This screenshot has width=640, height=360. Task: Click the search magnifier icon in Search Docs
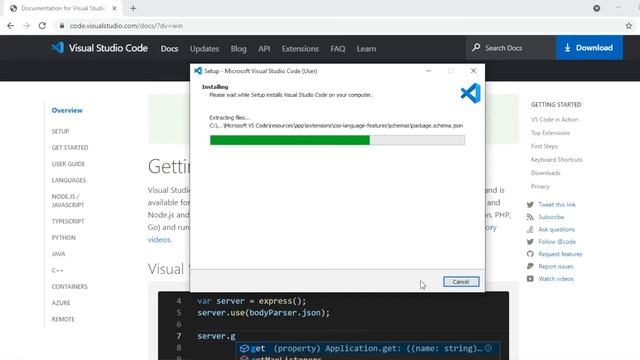tap(476, 48)
